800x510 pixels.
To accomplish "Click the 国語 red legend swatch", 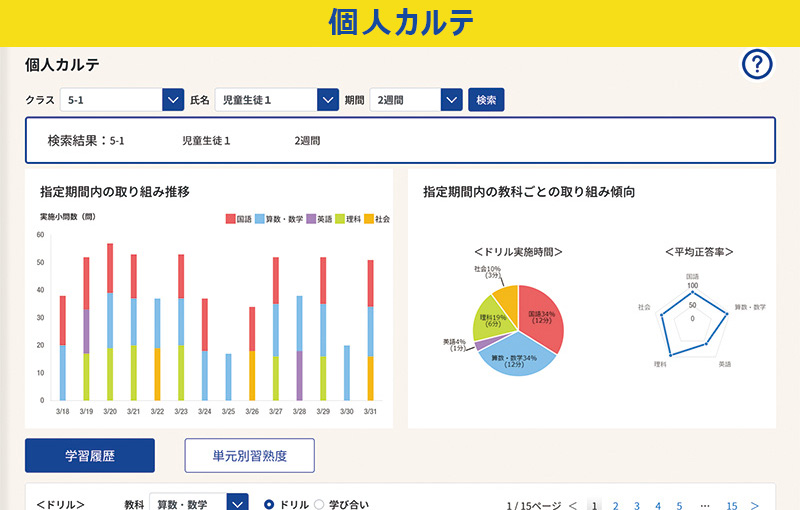I will (x=231, y=219).
